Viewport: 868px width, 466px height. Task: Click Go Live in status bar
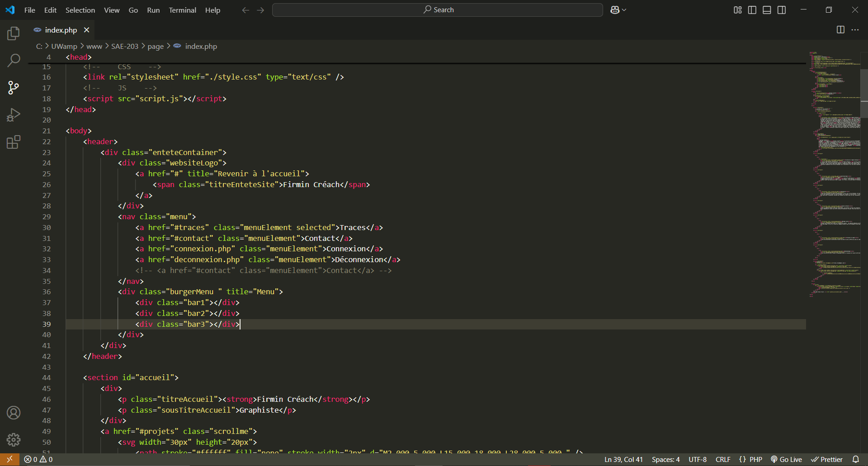click(x=786, y=459)
